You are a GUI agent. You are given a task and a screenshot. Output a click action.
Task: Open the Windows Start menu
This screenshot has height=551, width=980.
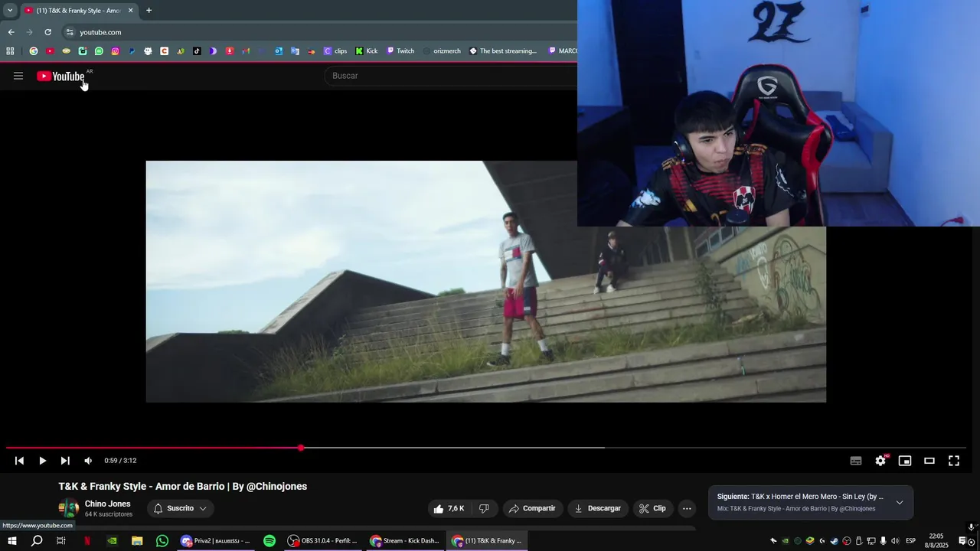point(11,541)
